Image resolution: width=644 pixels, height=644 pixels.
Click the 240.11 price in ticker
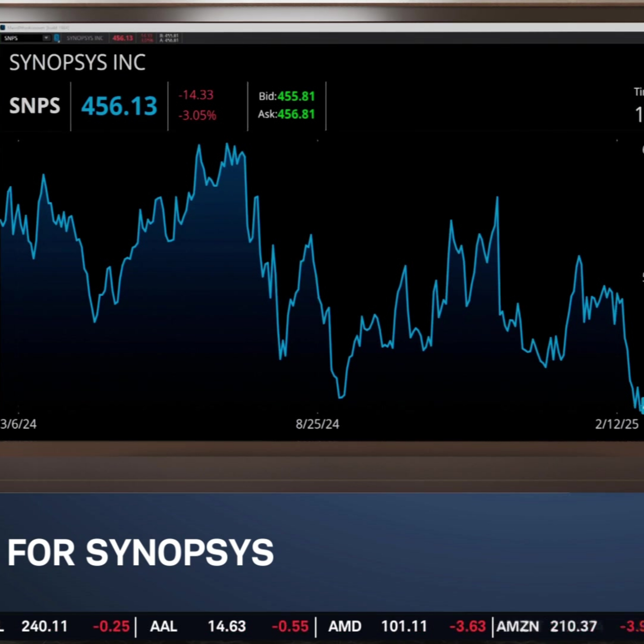(44, 626)
